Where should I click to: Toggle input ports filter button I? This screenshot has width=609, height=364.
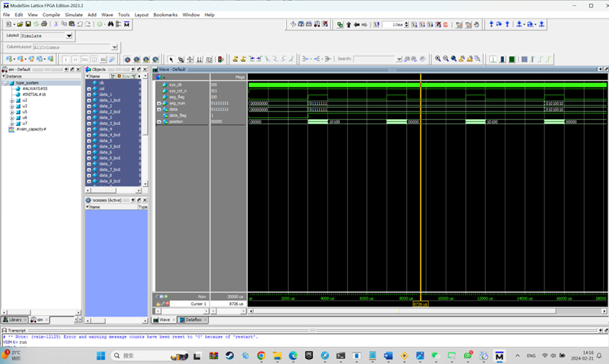point(65,60)
